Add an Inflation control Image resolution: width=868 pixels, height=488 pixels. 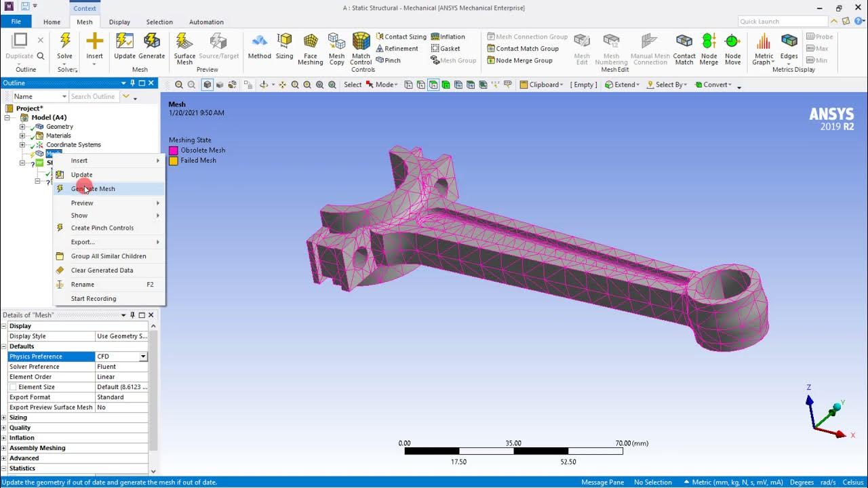(448, 37)
